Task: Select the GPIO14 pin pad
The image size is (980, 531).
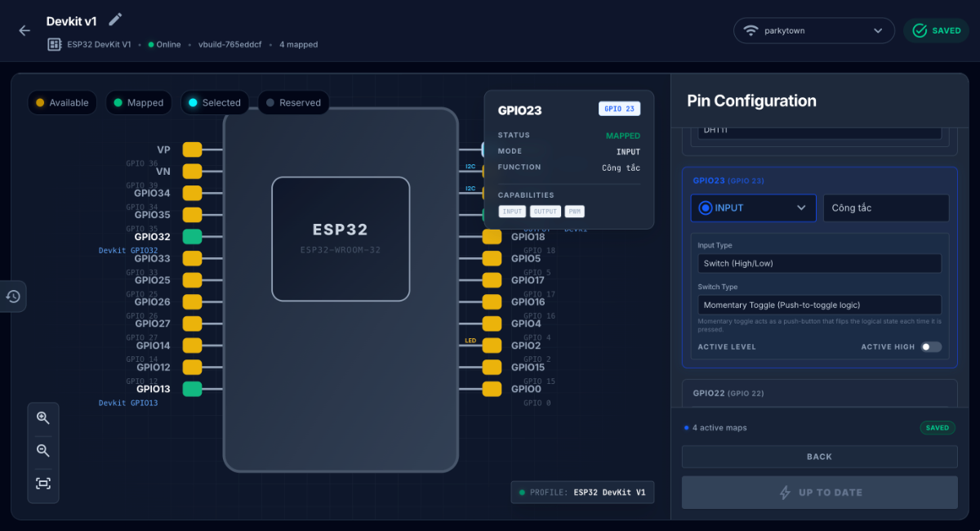Action: click(192, 346)
